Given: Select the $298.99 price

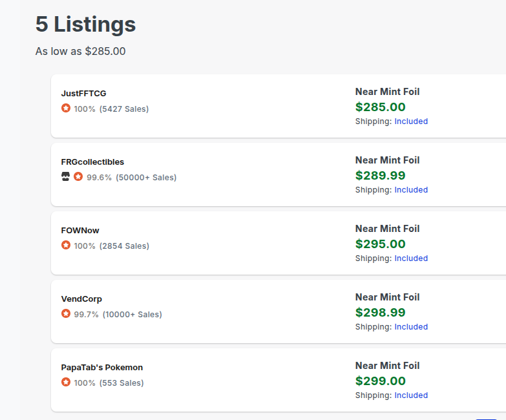Looking at the screenshot, I should [381, 313].
